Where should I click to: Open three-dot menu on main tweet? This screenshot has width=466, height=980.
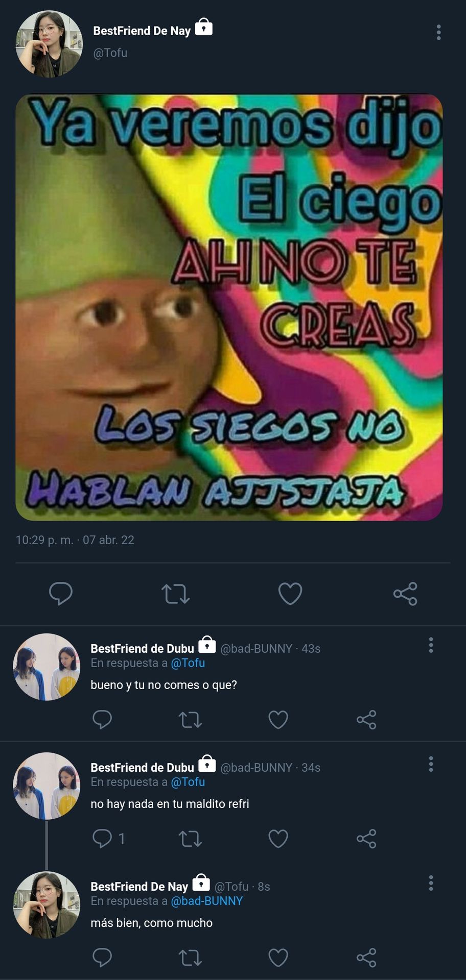coord(438,32)
